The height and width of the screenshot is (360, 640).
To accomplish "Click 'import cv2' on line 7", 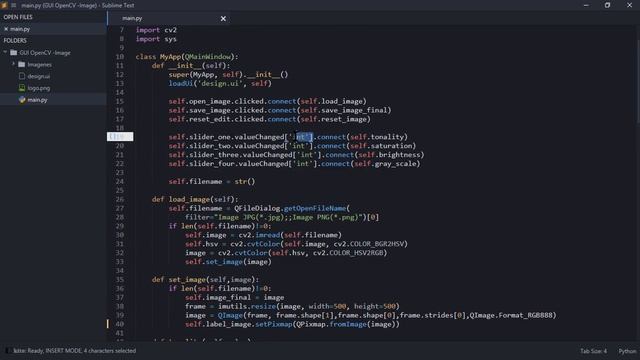I will click(x=156, y=30).
